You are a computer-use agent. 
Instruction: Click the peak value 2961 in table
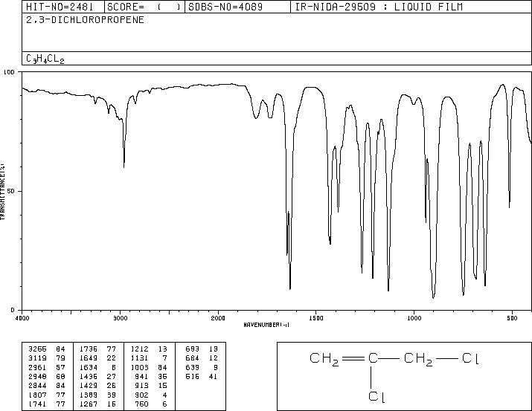(37, 367)
